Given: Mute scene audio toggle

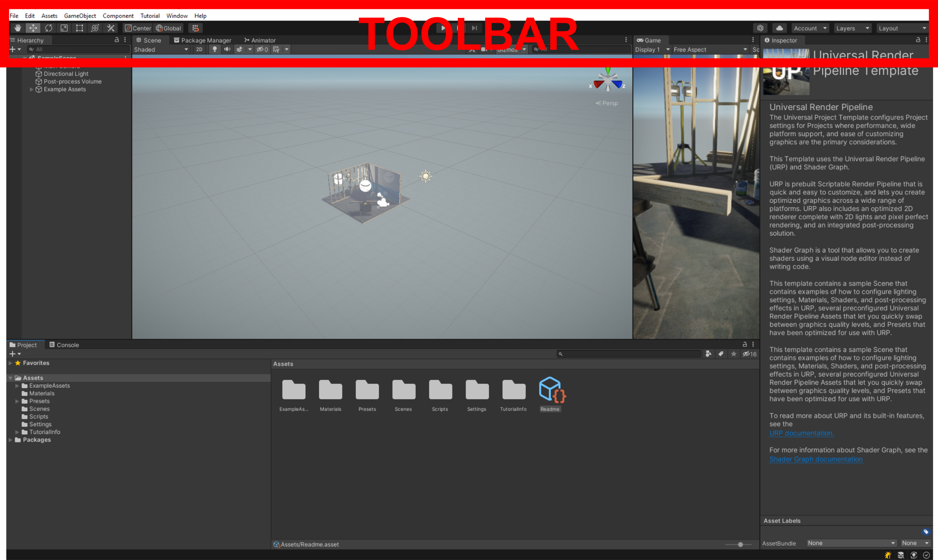Looking at the screenshot, I should 227,49.
